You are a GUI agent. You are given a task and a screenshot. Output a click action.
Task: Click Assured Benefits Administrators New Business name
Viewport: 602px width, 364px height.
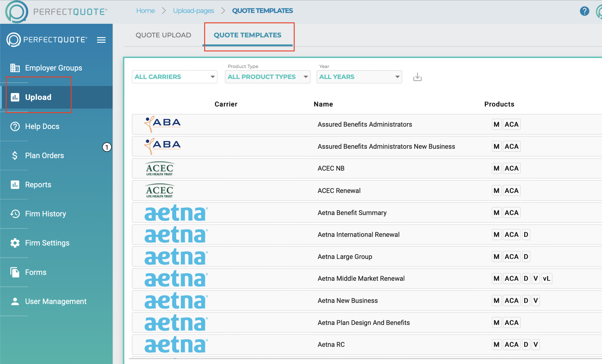click(x=386, y=146)
